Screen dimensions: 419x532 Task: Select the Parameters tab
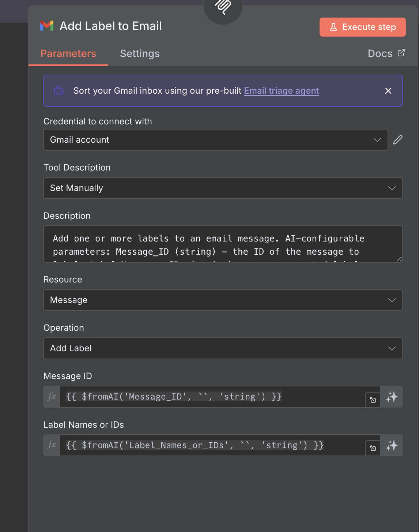[68, 54]
